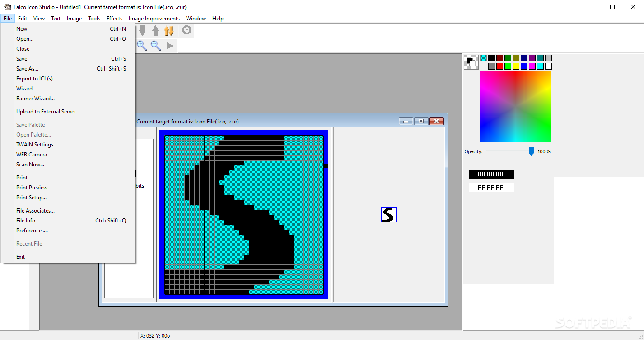Pick the black palette swatch

click(491, 58)
